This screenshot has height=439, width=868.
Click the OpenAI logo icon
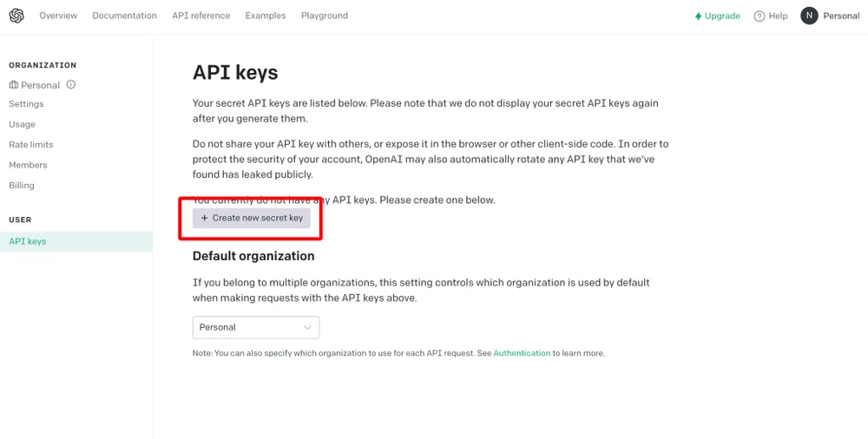pyautogui.click(x=16, y=16)
